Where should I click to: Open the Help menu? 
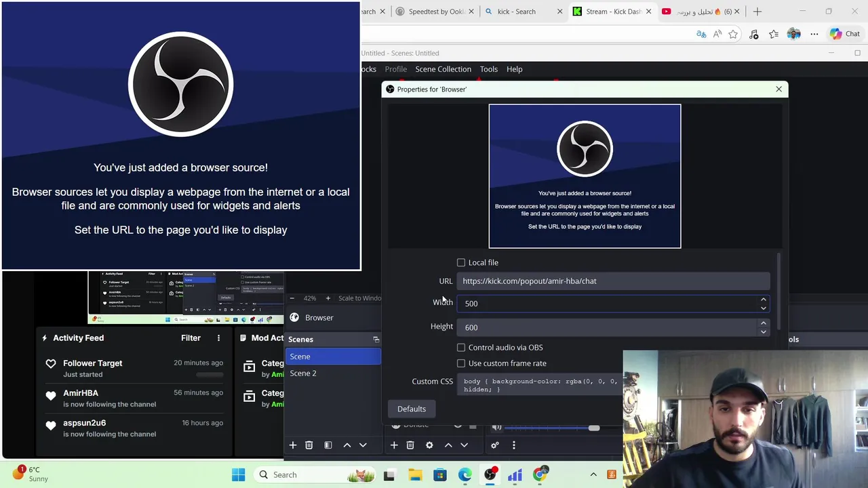point(514,69)
